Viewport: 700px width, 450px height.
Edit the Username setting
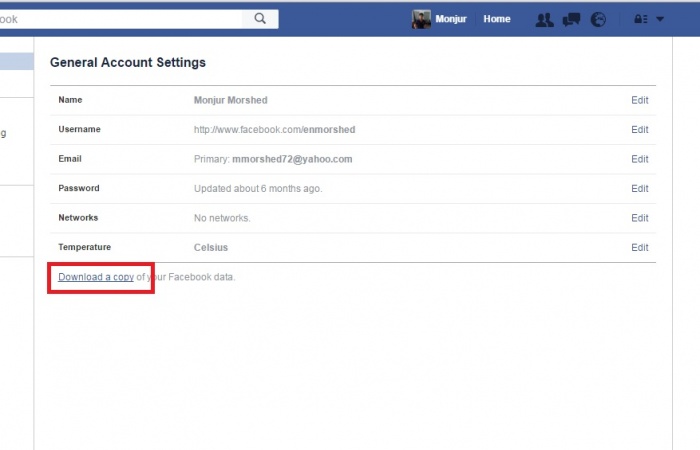coord(639,129)
